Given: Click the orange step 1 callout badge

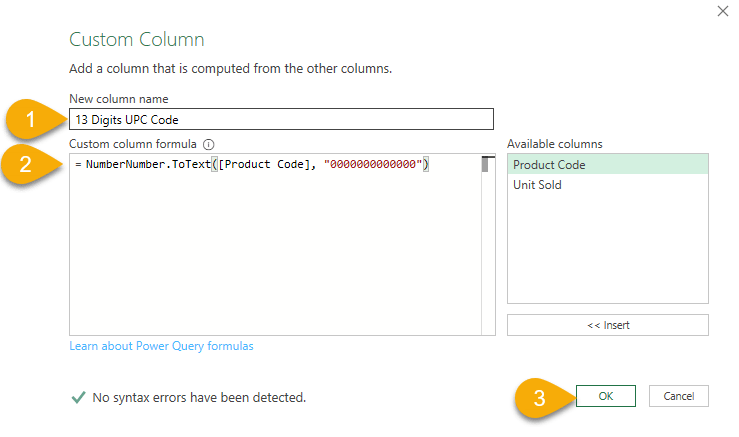Looking at the screenshot, I should pyautogui.click(x=32, y=119).
